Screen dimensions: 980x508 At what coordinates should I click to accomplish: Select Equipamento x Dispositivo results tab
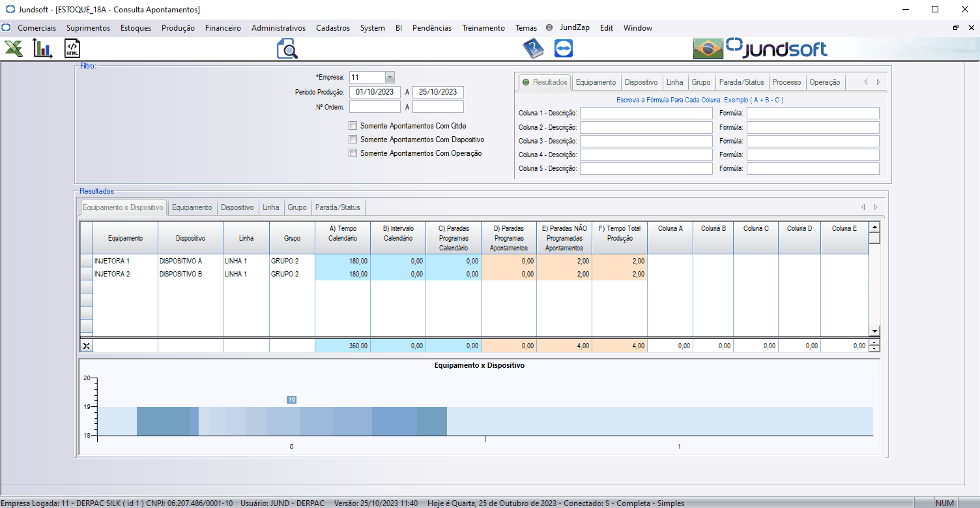click(122, 207)
